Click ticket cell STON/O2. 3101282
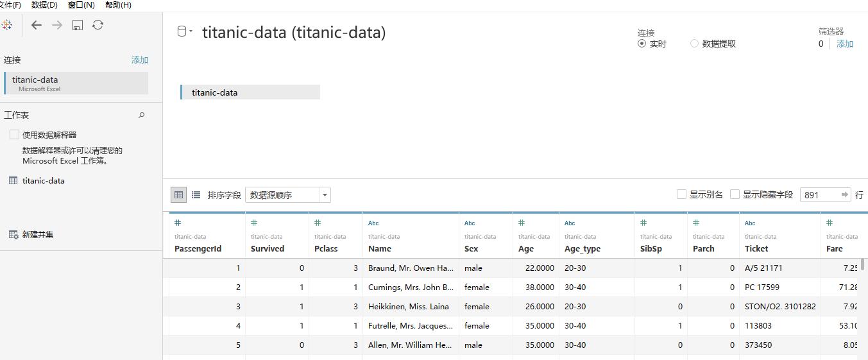The height and width of the screenshot is (360, 868). coord(780,306)
